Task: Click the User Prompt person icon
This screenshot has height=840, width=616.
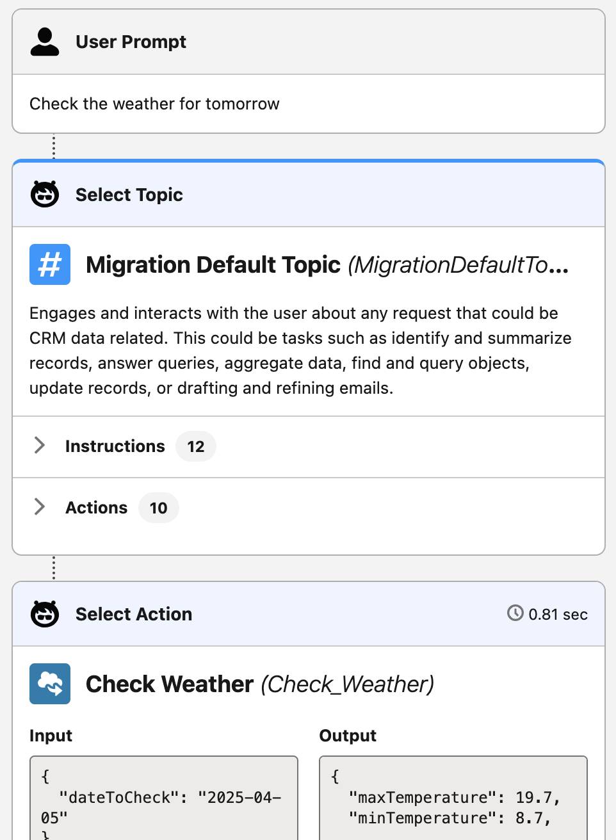Action: point(44,41)
